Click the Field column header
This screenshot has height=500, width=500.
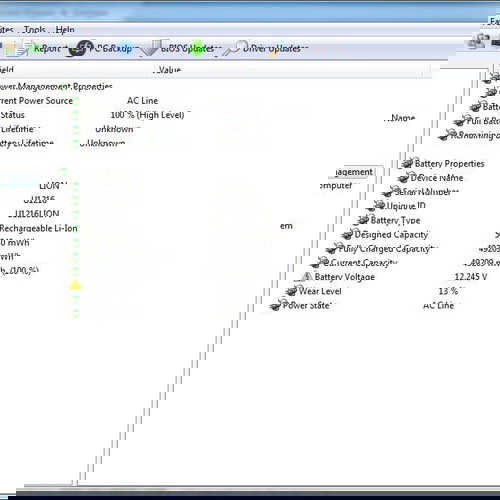point(7,70)
